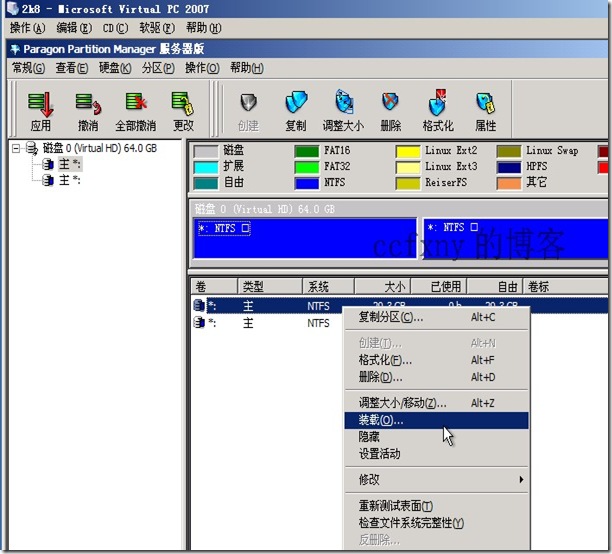Click the 大小 column header

point(383,287)
